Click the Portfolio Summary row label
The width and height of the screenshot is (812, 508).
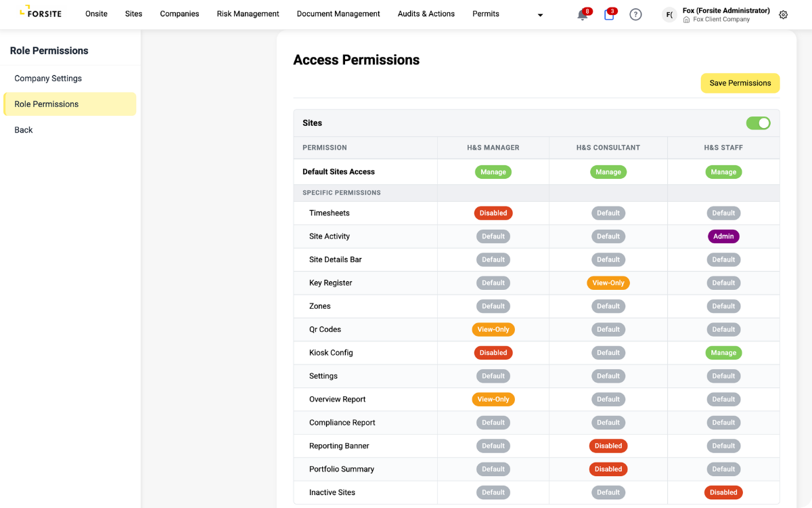(x=342, y=469)
